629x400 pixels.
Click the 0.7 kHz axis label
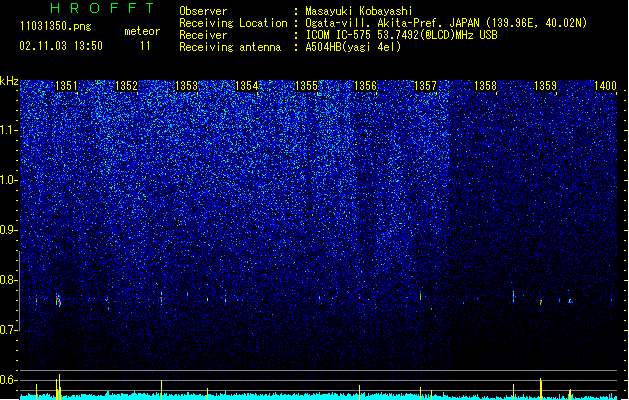click(9, 330)
